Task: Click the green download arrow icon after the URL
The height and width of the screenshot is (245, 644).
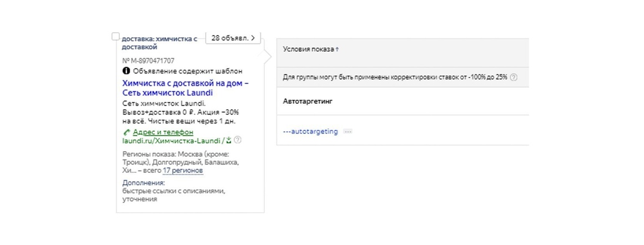Action: click(229, 141)
